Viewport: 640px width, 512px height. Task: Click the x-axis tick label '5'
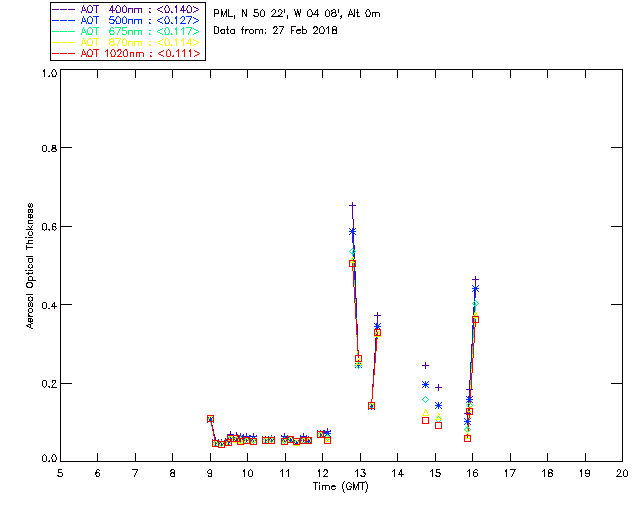60,473
